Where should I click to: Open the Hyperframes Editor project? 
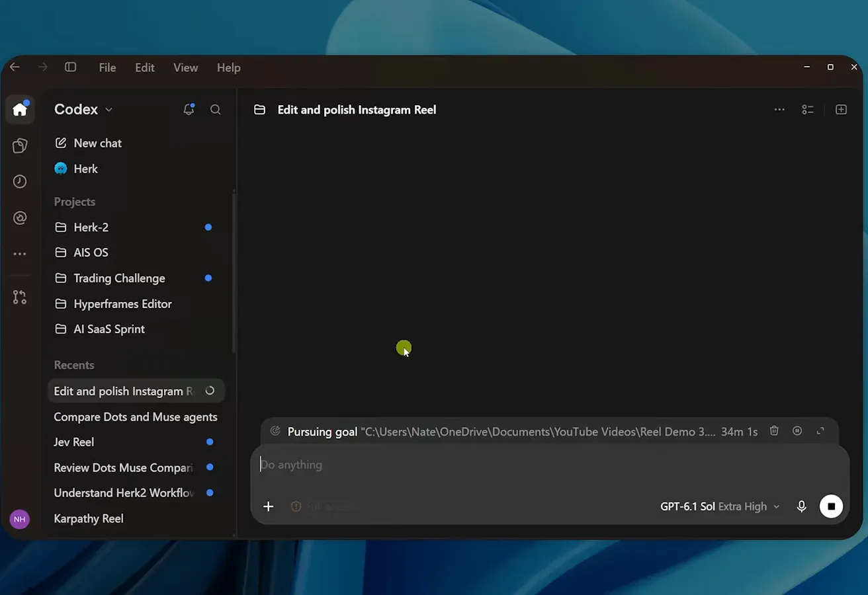tap(136, 304)
